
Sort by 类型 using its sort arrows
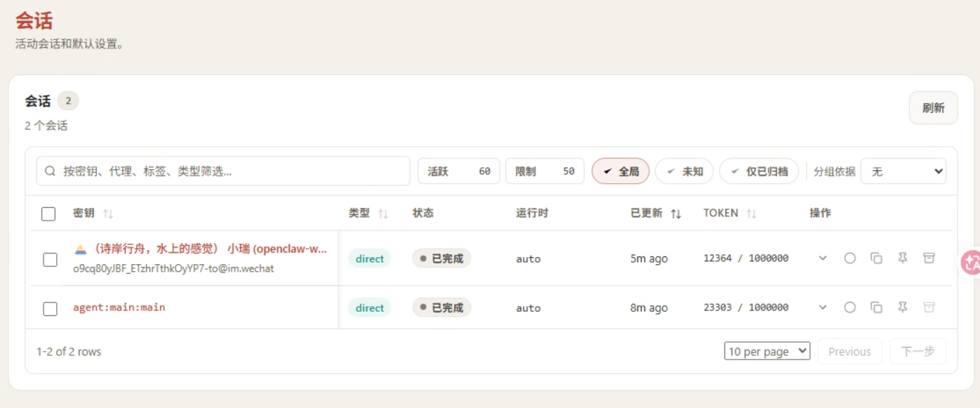coord(383,213)
